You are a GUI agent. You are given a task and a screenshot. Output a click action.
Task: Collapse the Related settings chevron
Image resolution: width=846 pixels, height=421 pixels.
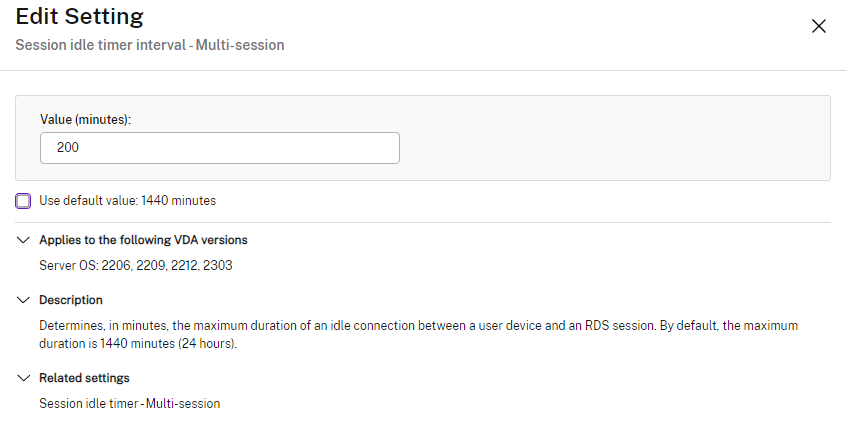(x=23, y=378)
